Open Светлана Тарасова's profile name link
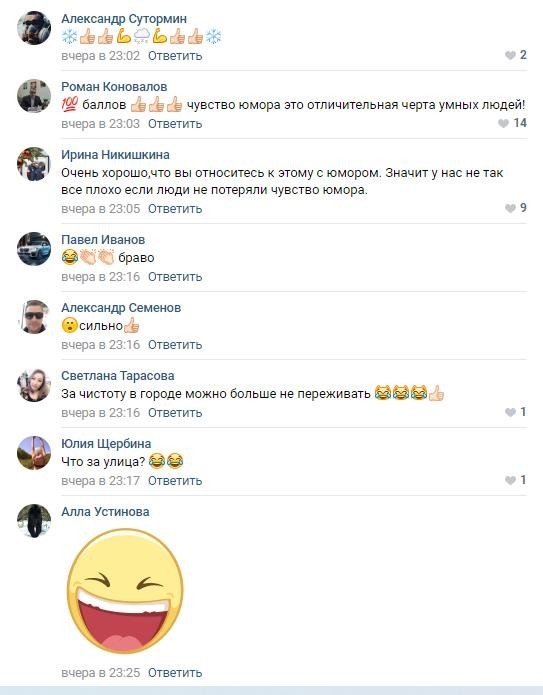The width and height of the screenshot is (543, 695). 118,375
